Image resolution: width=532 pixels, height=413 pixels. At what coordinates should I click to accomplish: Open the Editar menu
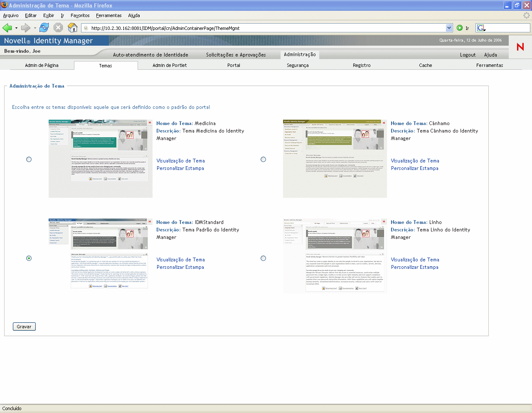pyautogui.click(x=31, y=15)
